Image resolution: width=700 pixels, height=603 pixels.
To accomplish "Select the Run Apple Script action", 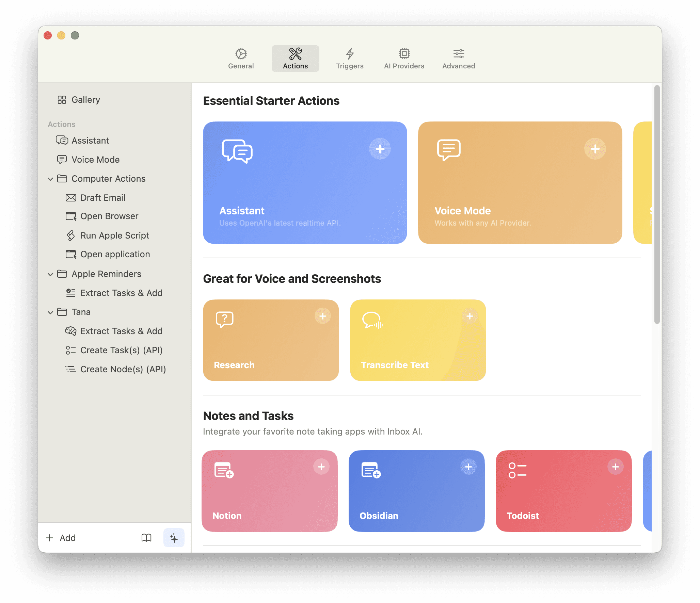I will pyautogui.click(x=114, y=235).
